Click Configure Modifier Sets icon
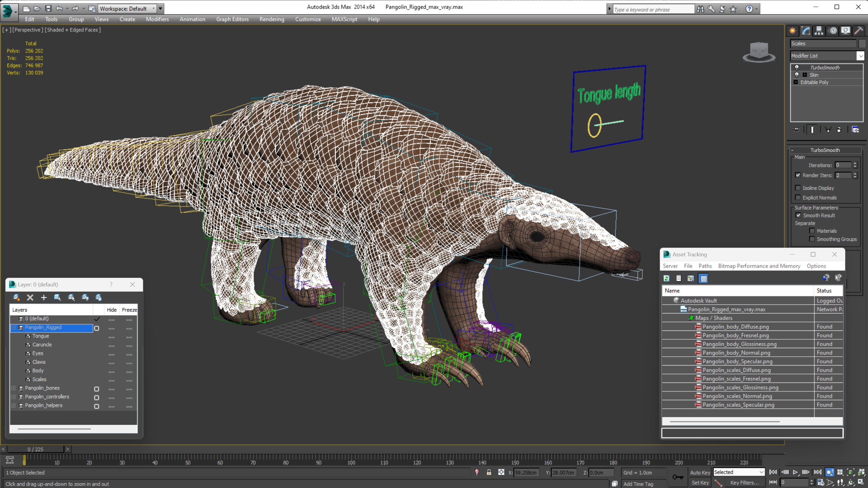Screen dimensions: 868x488 point(855,130)
